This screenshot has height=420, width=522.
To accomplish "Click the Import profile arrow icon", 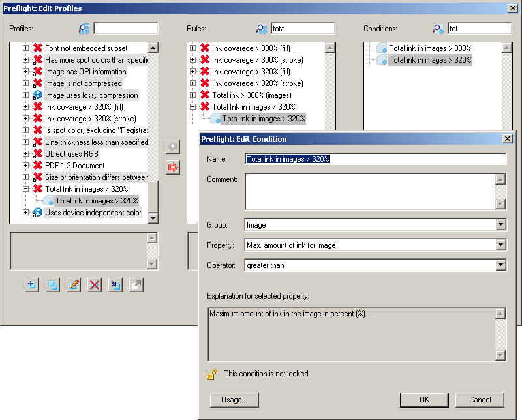I will coord(115,285).
